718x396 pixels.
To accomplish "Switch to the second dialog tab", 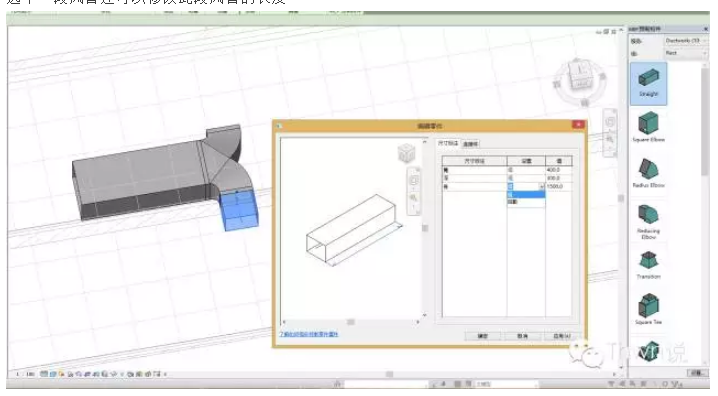I will 470,144.
